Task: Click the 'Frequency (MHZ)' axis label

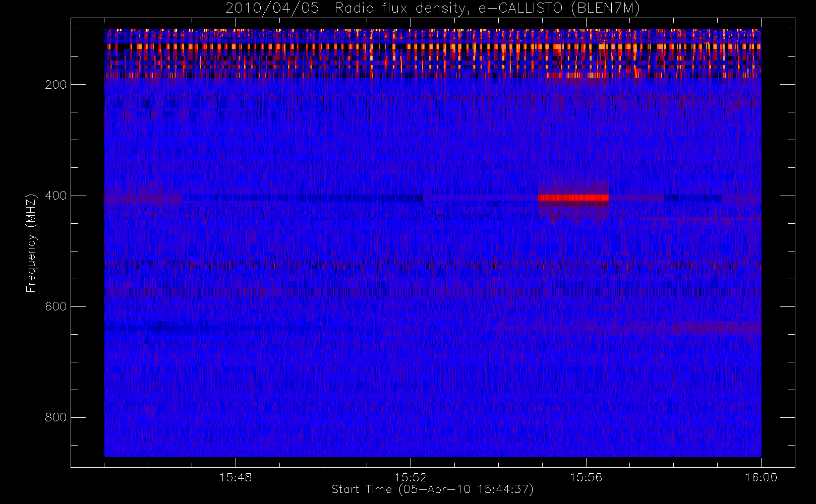Action: (31, 243)
